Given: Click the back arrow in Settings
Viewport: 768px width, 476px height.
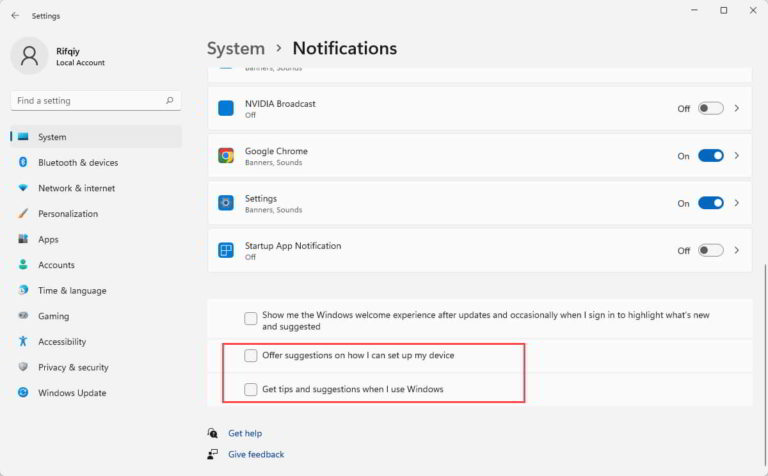Looking at the screenshot, I should (15, 16).
